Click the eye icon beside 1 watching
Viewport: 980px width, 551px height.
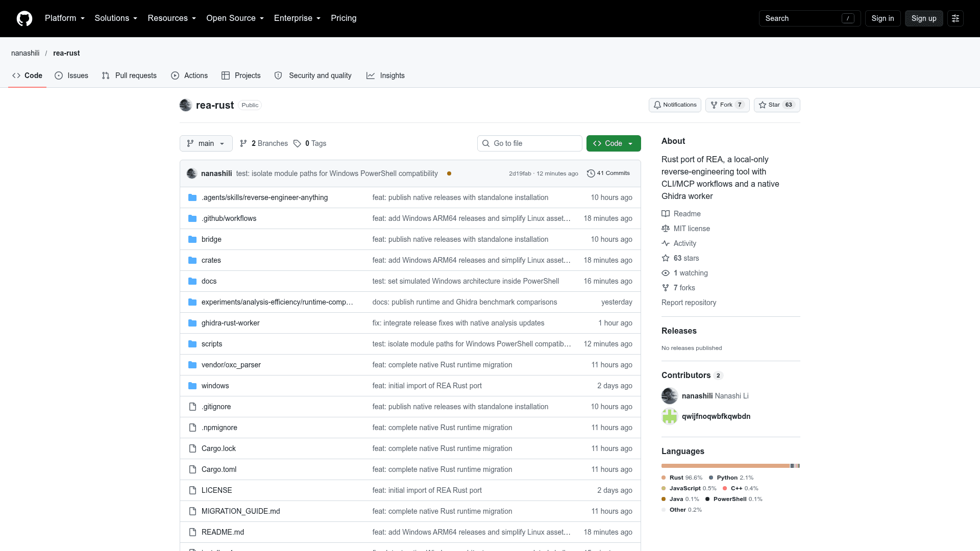coord(666,273)
